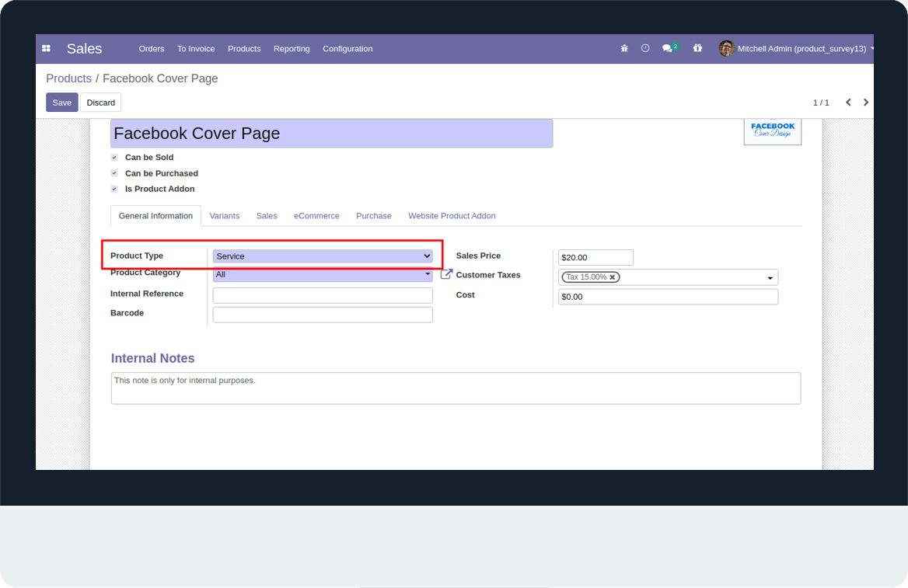Open Product Category dropdown
The height and width of the screenshot is (588, 908).
click(x=323, y=274)
